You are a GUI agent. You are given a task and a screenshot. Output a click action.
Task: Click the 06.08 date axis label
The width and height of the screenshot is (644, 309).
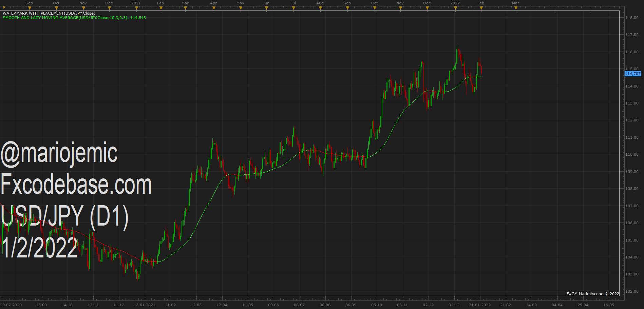325,305
